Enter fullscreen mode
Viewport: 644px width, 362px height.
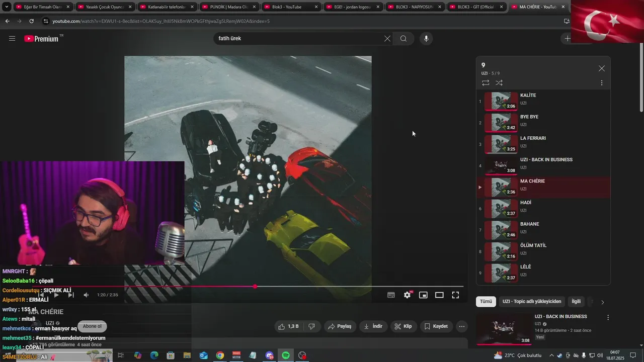click(x=455, y=295)
